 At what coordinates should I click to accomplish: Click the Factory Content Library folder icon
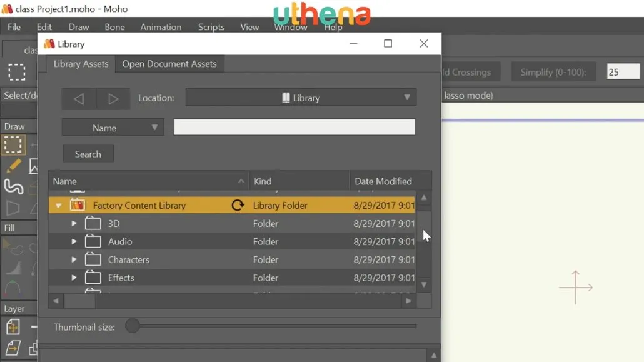(78, 204)
